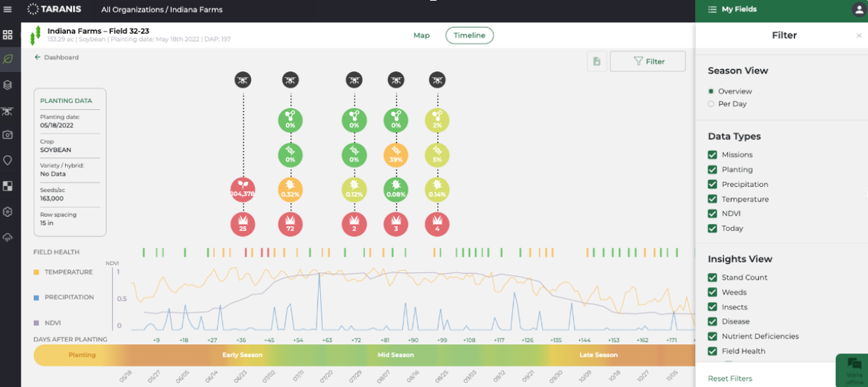Screen dimensions: 868x387
Task: Click All Organizations / Indiana Farms breadcrumb
Action: point(162,10)
